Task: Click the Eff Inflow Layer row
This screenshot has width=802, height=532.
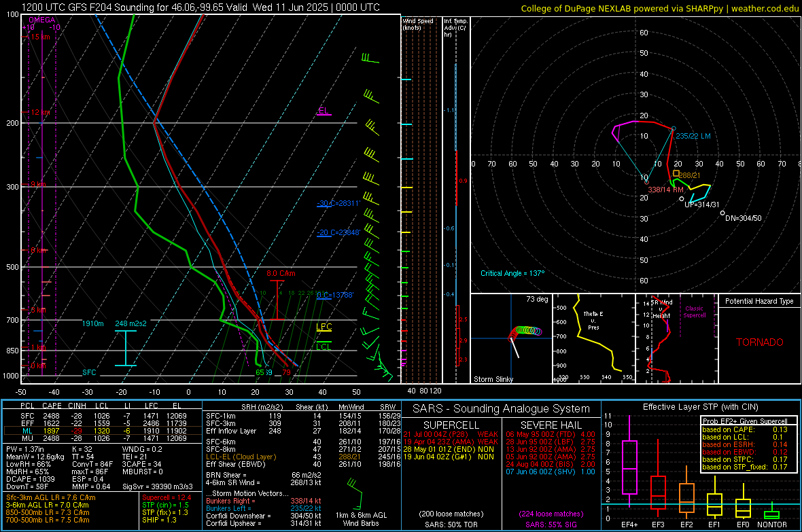Action: tap(303, 431)
